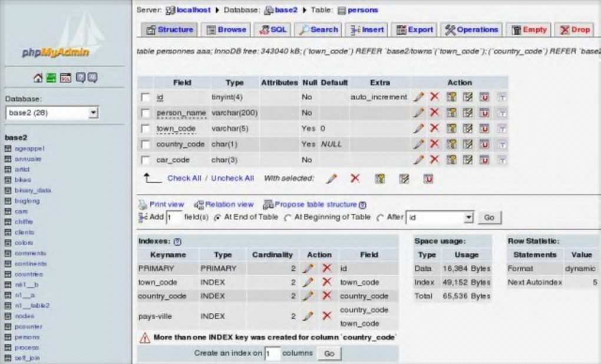The height and width of the screenshot is (364, 601).
Task: Focus the index columns number input
Action: (x=273, y=353)
